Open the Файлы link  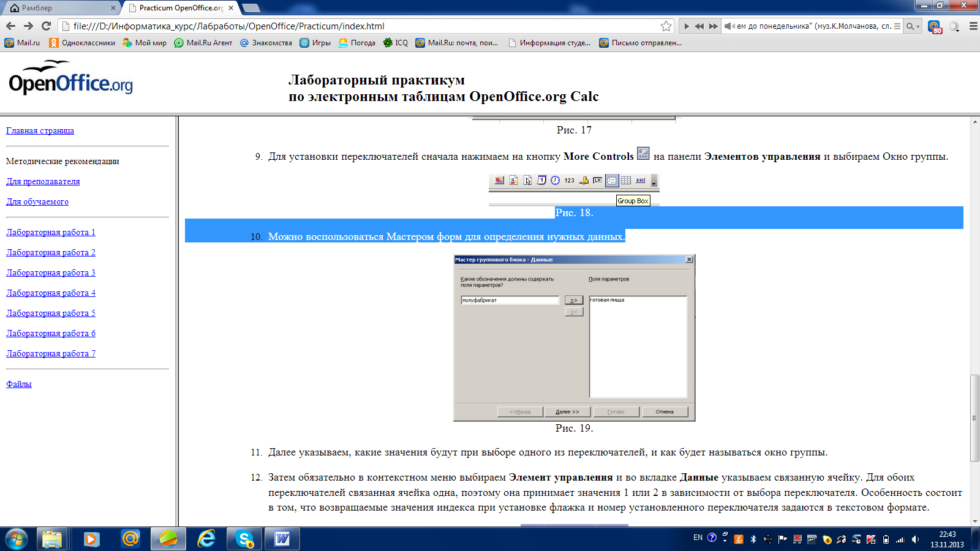click(x=19, y=384)
